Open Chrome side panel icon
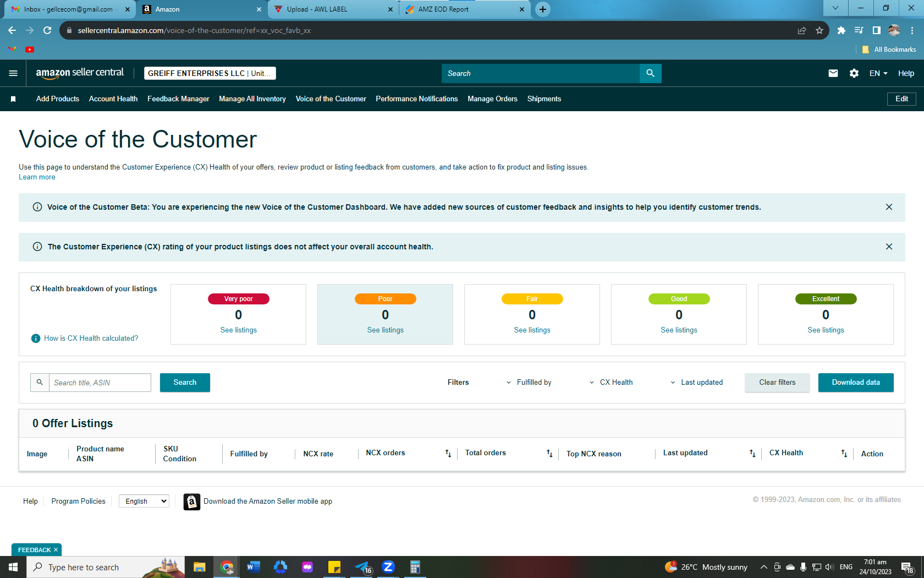 click(x=877, y=30)
